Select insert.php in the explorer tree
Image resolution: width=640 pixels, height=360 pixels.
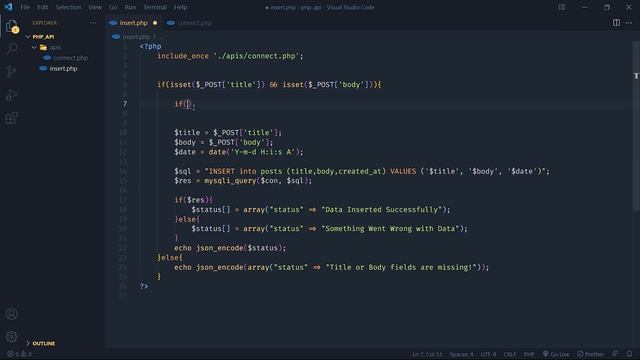click(x=63, y=69)
